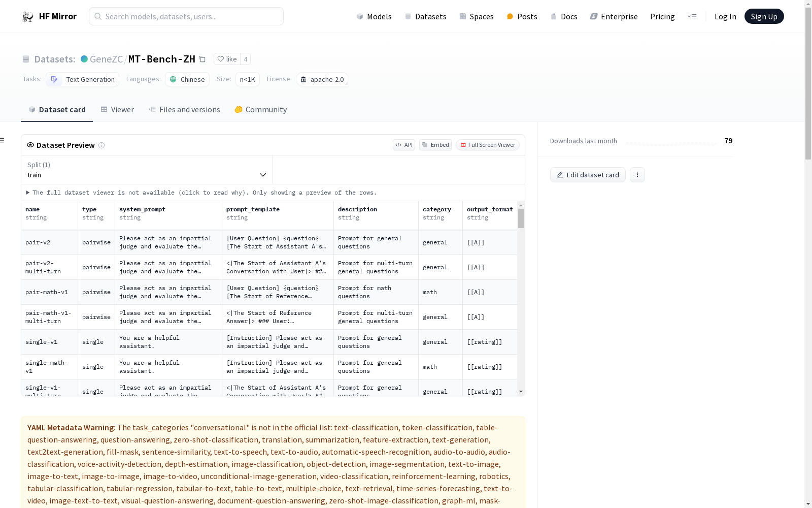Screen dimensions: 812x508
Task: Click the like count 4
Action: click(246, 59)
